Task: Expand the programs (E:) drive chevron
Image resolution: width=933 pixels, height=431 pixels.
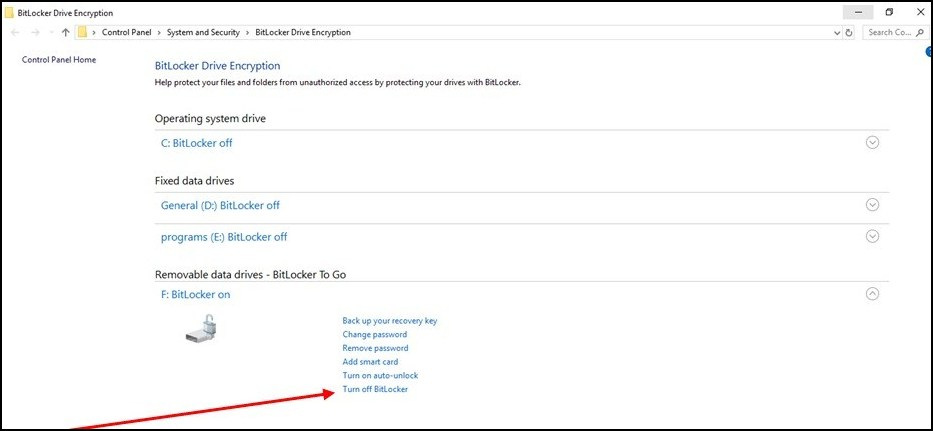Action: pos(872,236)
